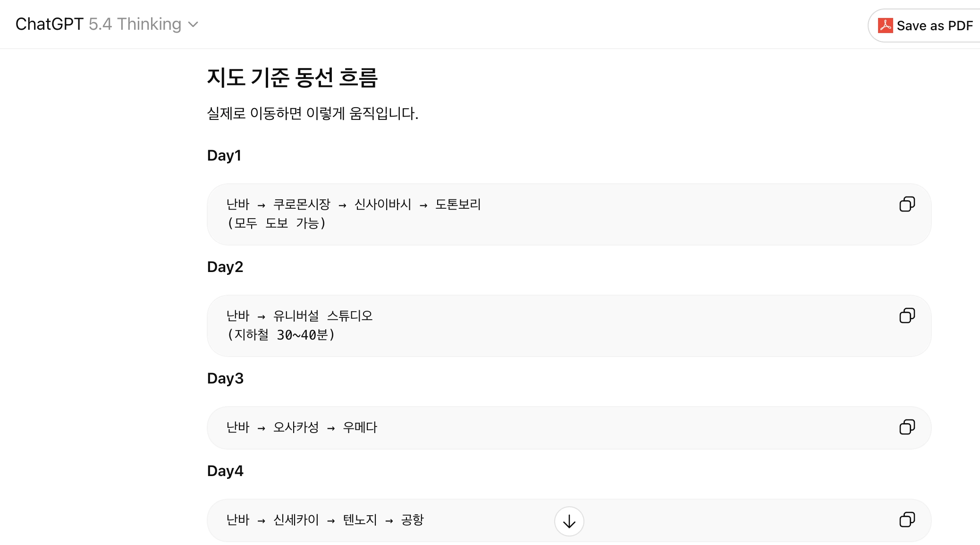
Task: Select the Day4 heading
Action: (x=225, y=471)
